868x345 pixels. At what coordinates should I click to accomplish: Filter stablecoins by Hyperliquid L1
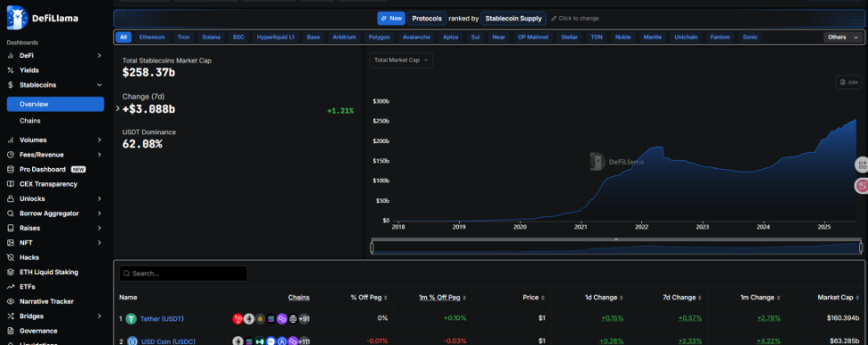[276, 38]
